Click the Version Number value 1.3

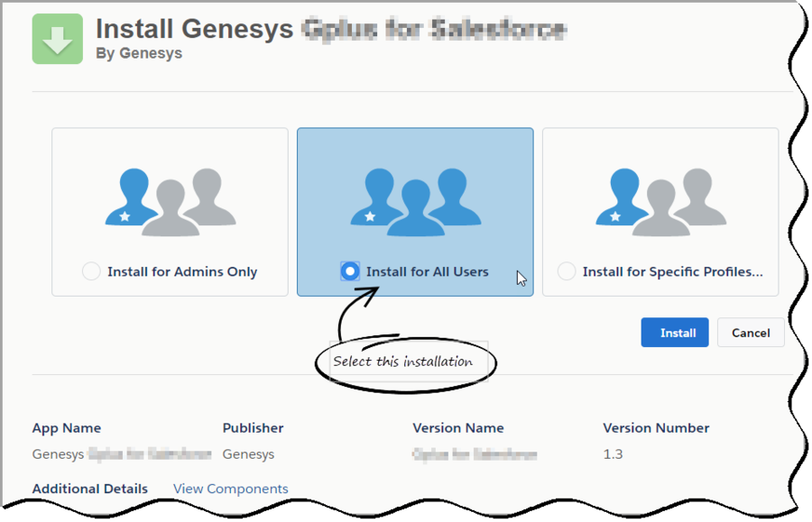click(x=613, y=454)
